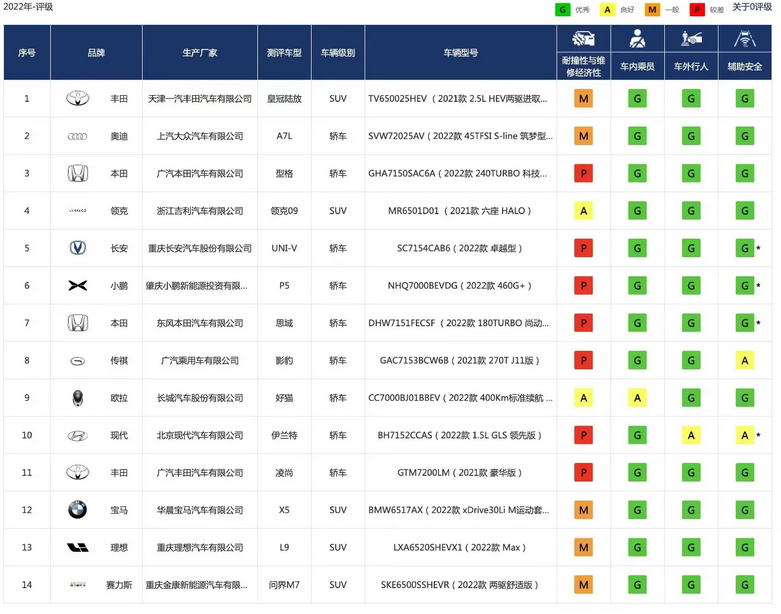
Task: Click the Li Auto logo in row 13
Action: 78,547
